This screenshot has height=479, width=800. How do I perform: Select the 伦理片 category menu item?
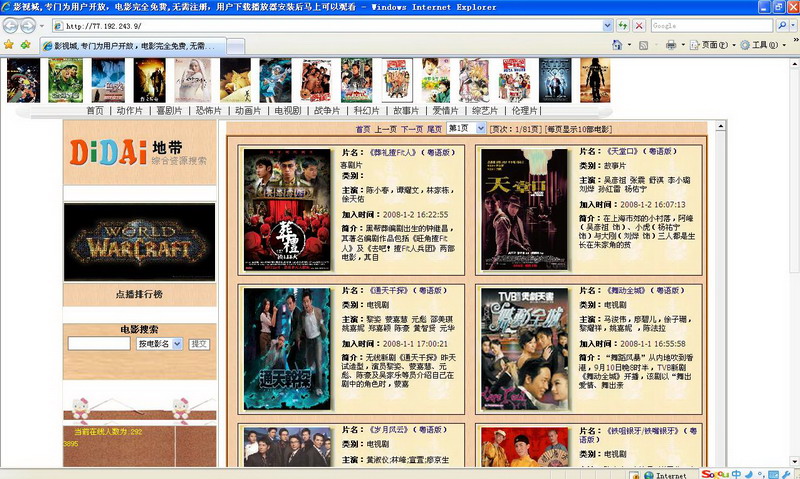point(524,110)
